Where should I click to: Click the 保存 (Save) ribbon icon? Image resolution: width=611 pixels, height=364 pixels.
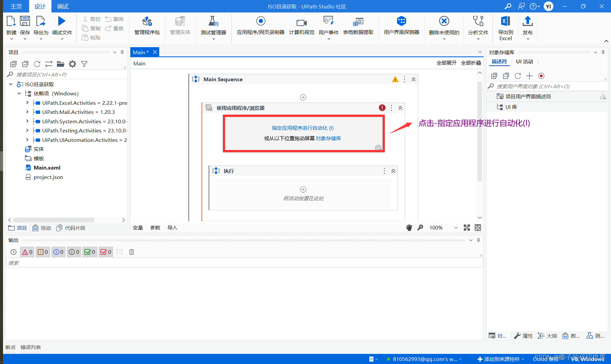pyautogui.click(x=25, y=22)
